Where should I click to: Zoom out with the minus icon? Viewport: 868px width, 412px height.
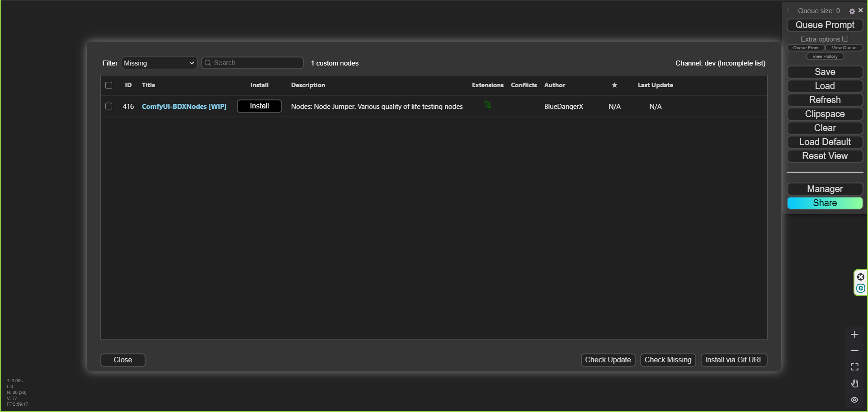(x=854, y=351)
